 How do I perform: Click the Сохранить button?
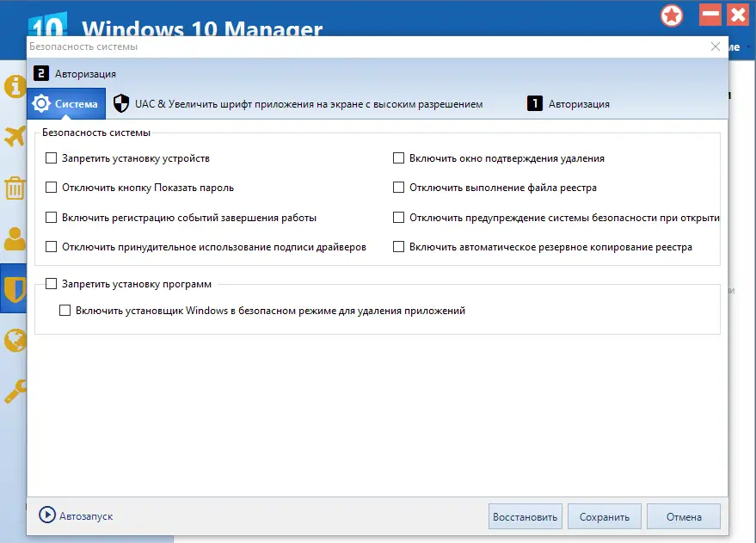[x=605, y=516]
